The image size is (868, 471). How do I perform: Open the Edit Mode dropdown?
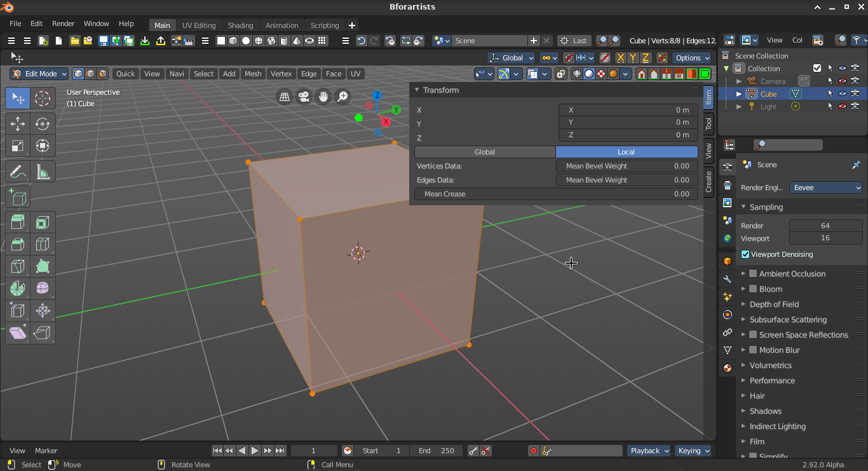tap(39, 74)
